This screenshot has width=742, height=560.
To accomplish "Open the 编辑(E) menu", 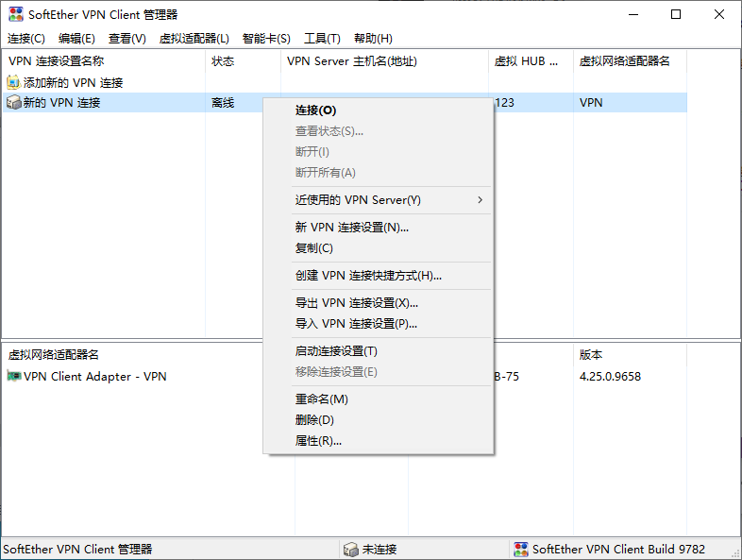I will point(76,39).
